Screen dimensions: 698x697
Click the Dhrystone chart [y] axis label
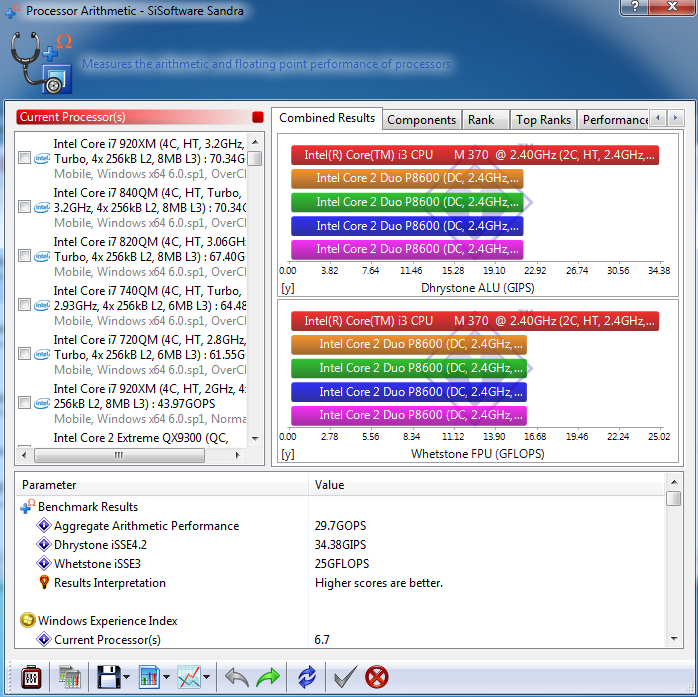tap(288, 288)
